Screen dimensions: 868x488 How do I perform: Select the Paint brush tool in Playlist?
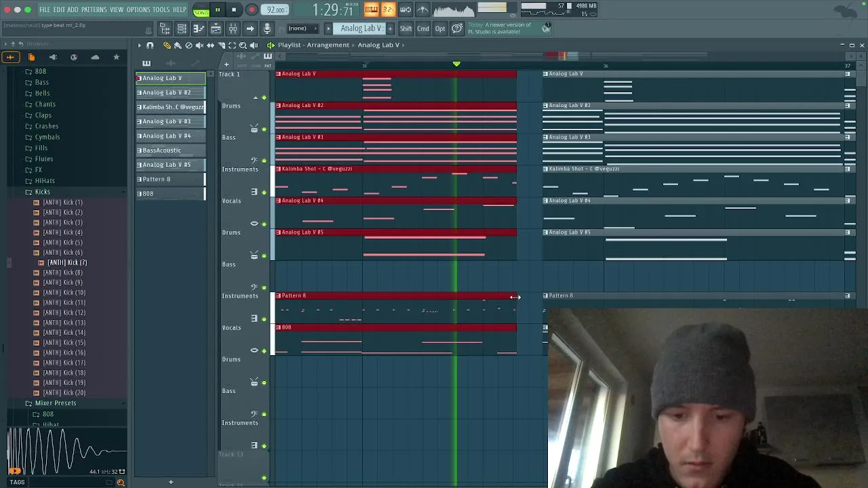(x=178, y=45)
